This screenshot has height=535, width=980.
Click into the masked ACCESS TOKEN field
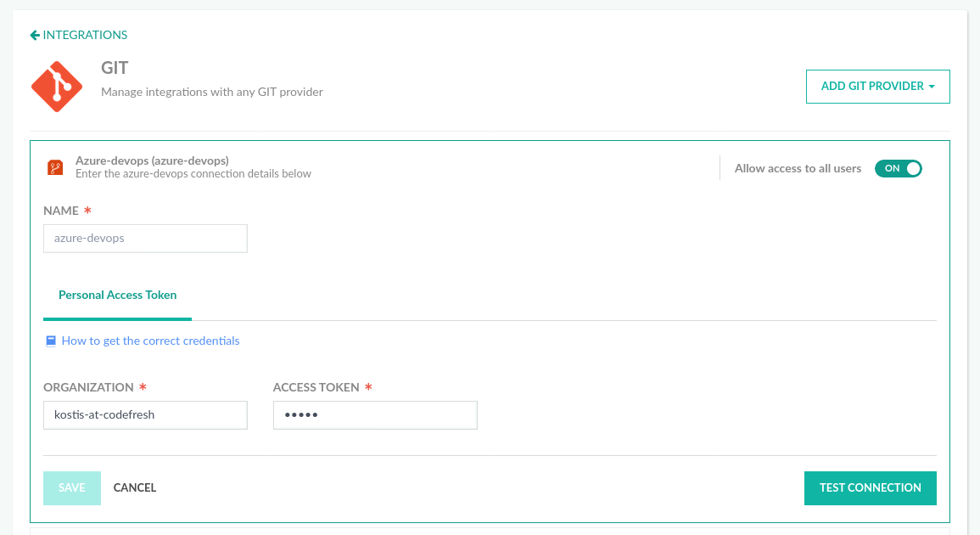pos(375,415)
